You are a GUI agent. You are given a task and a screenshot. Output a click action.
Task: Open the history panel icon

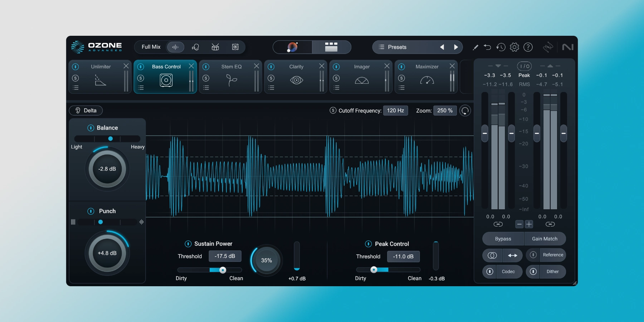coord(501,47)
